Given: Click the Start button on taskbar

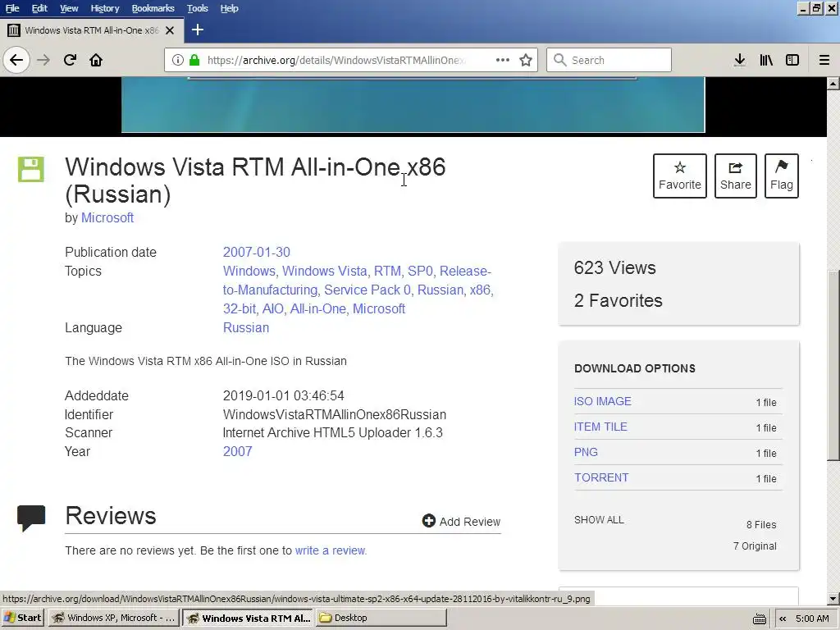Looking at the screenshot, I should tap(23, 618).
